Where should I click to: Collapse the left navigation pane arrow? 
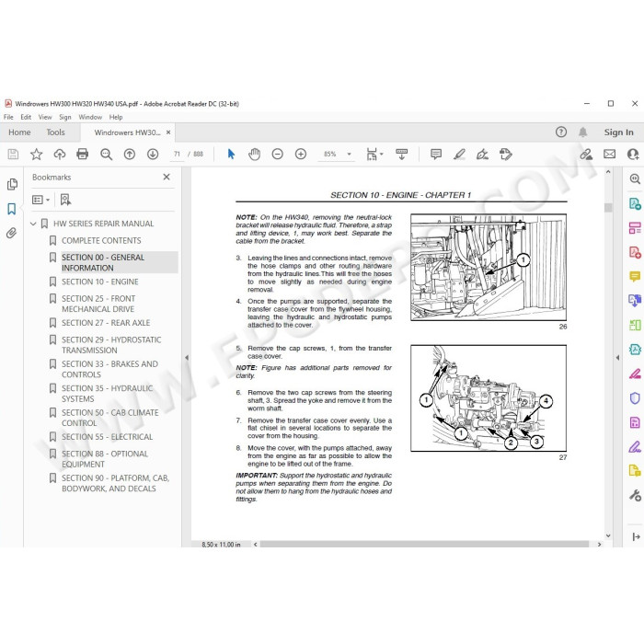pos(187,357)
